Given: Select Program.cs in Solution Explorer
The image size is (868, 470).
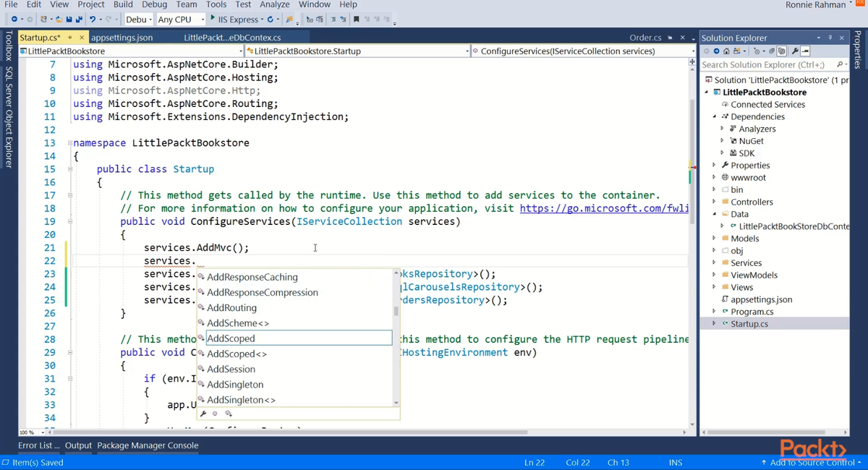Looking at the screenshot, I should point(752,312).
